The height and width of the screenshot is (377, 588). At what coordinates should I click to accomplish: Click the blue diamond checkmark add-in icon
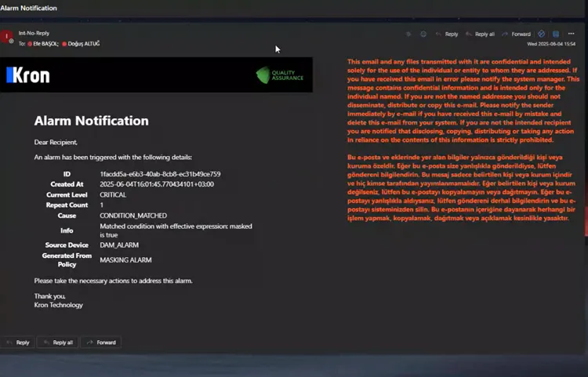[x=541, y=34]
